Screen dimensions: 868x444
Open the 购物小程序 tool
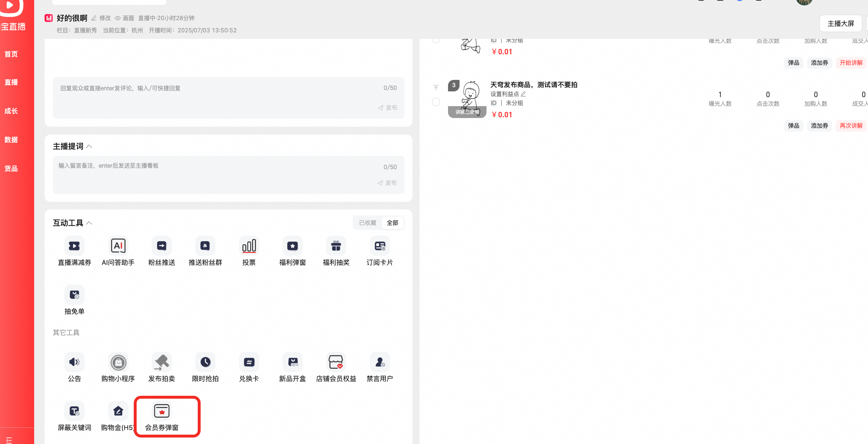click(x=118, y=368)
